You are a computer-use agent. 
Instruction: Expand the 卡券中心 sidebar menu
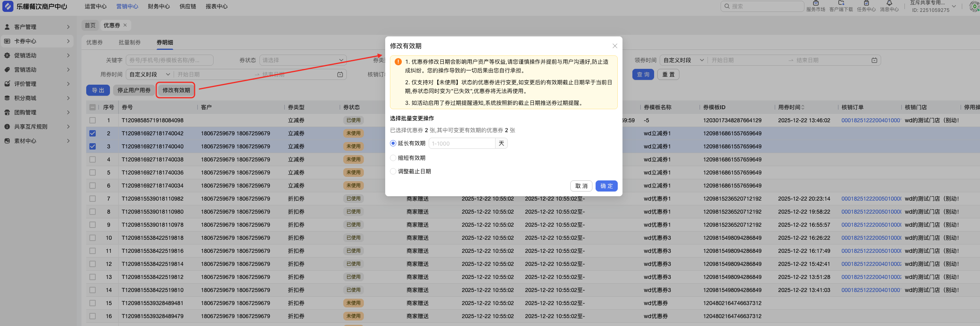tap(38, 41)
